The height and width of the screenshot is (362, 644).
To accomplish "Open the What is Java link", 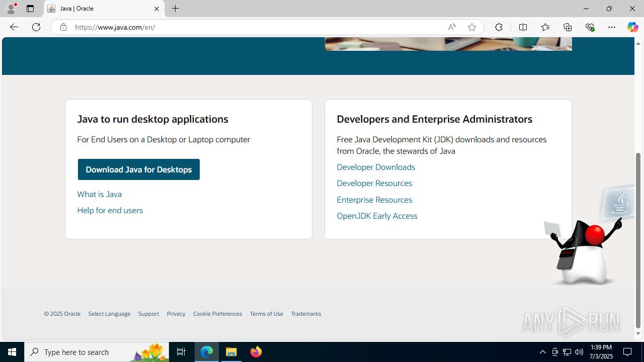I will click(x=99, y=194).
